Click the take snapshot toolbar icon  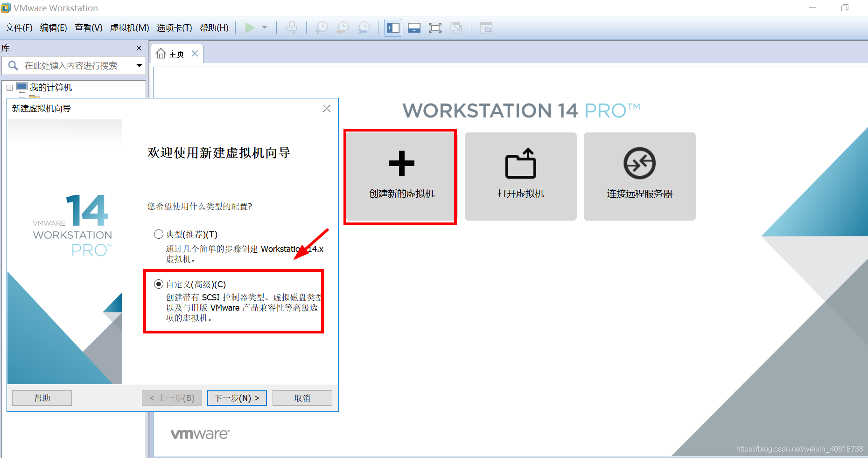coord(321,28)
